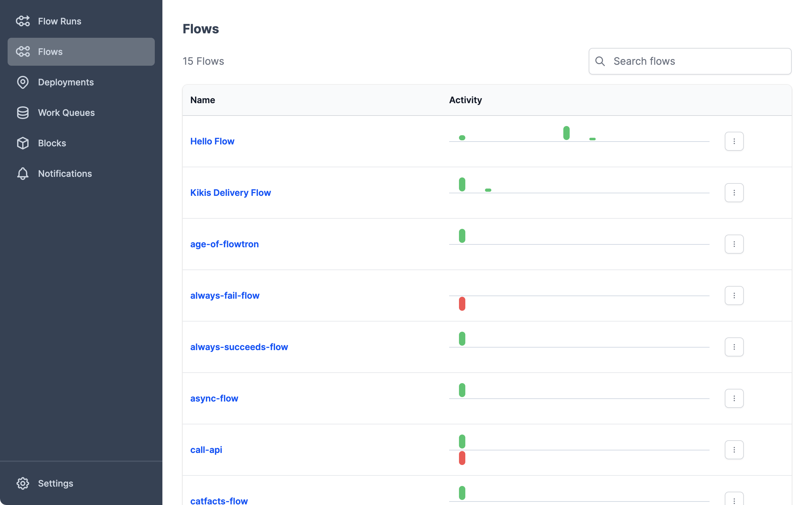Click the tallest green bar for Hello Flow
Image resolution: width=812 pixels, height=505 pixels.
566,133
